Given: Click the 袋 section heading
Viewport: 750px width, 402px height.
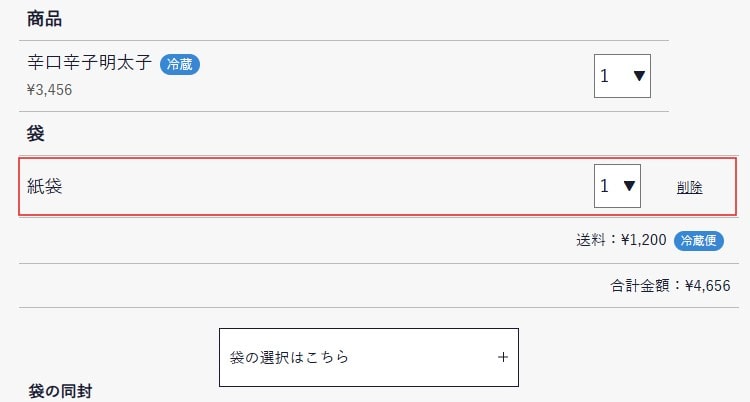Looking at the screenshot, I should pyautogui.click(x=36, y=133).
